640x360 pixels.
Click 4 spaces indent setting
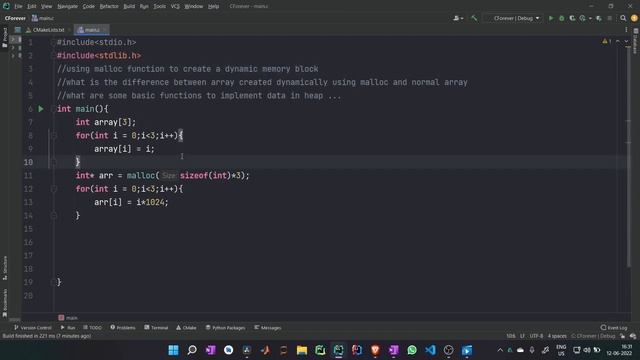tap(557, 336)
